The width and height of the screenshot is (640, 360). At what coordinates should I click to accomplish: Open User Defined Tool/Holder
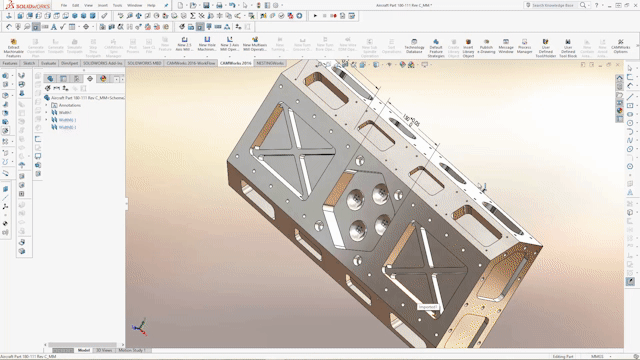coord(546,47)
